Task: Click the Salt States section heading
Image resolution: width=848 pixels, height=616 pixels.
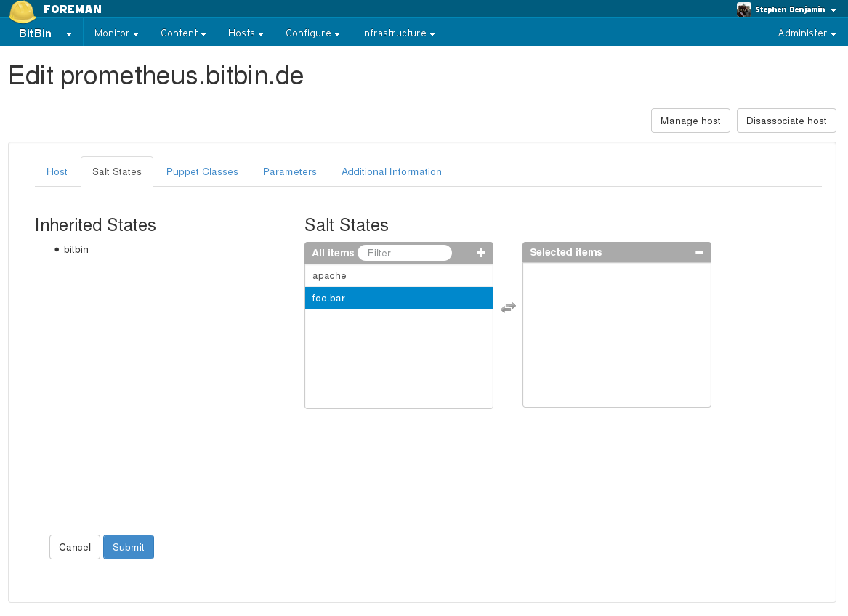Action: 347,224
